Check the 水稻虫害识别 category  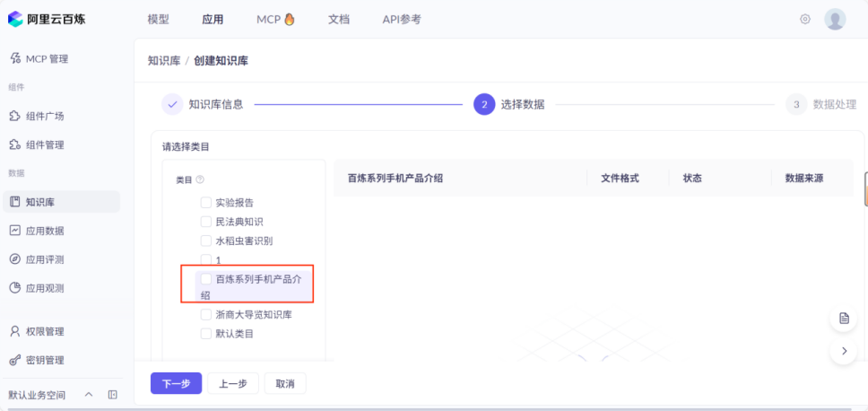206,241
